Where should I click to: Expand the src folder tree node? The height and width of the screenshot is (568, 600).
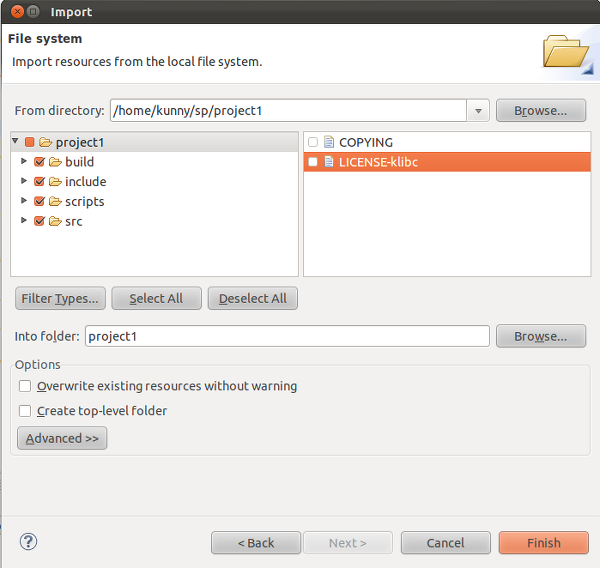click(x=23, y=220)
